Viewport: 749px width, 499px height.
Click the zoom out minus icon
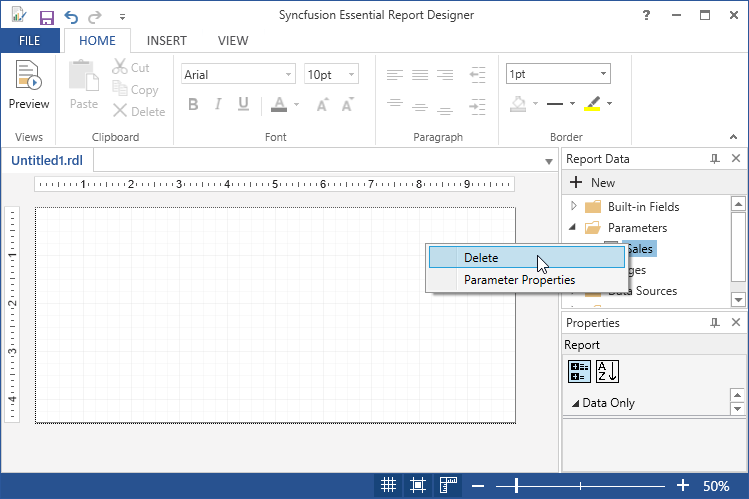click(478, 486)
